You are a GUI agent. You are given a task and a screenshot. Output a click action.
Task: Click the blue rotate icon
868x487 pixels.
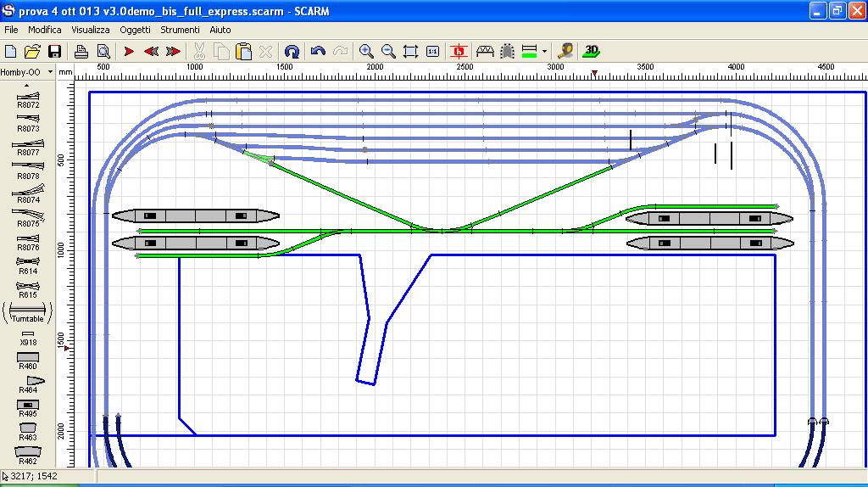tap(292, 52)
